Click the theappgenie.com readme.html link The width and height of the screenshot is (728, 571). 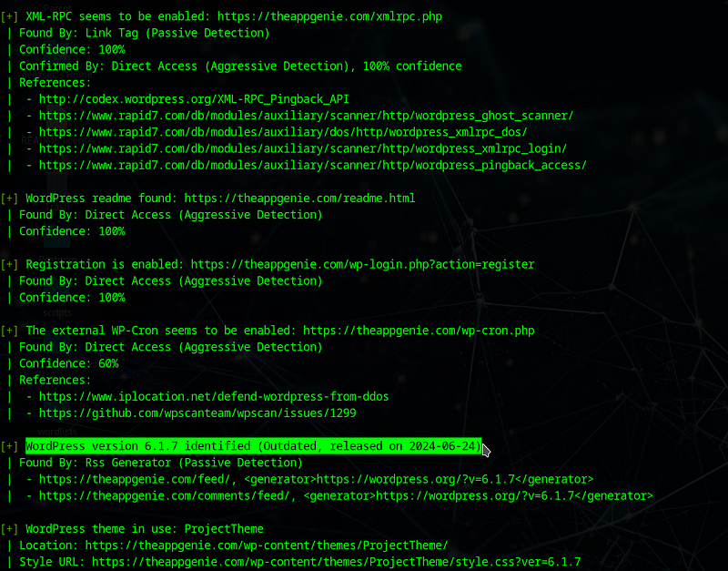[299, 198]
